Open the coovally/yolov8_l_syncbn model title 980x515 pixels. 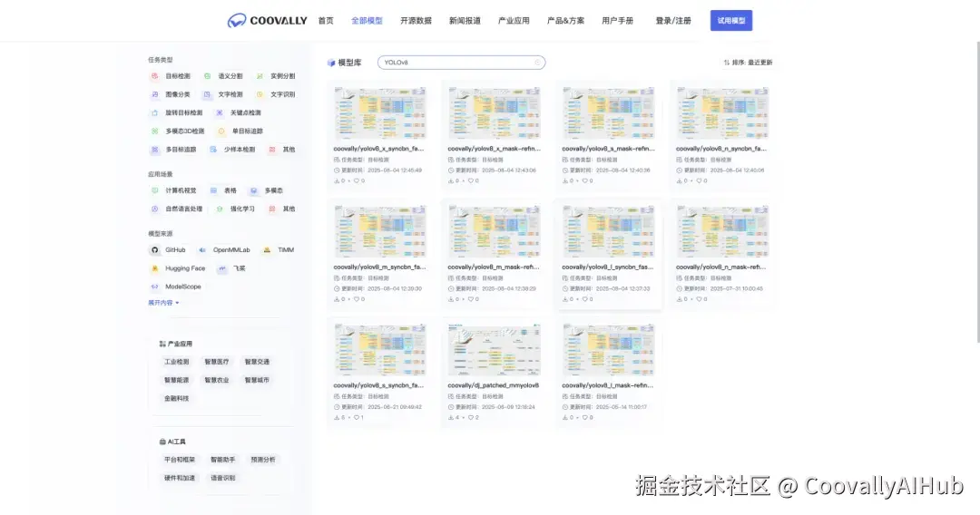click(x=607, y=267)
